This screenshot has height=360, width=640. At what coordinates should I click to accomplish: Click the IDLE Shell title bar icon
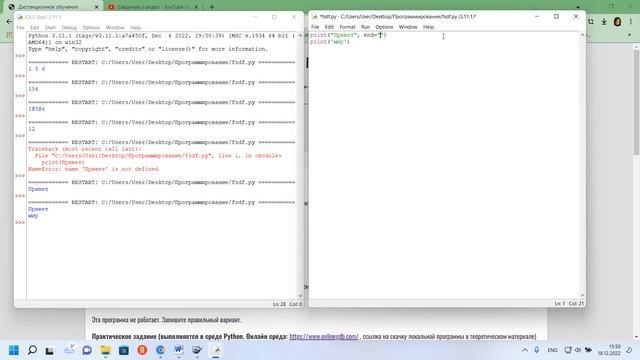20,17
